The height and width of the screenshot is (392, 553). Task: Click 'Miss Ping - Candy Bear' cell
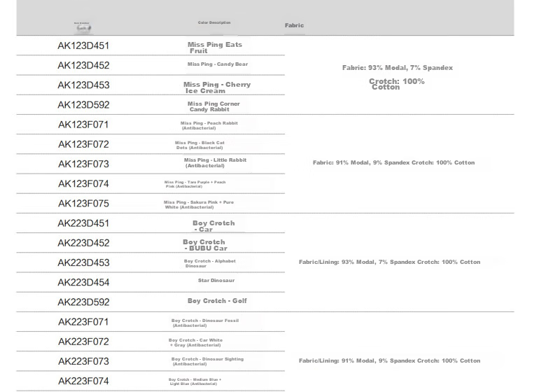pyautogui.click(x=218, y=64)
